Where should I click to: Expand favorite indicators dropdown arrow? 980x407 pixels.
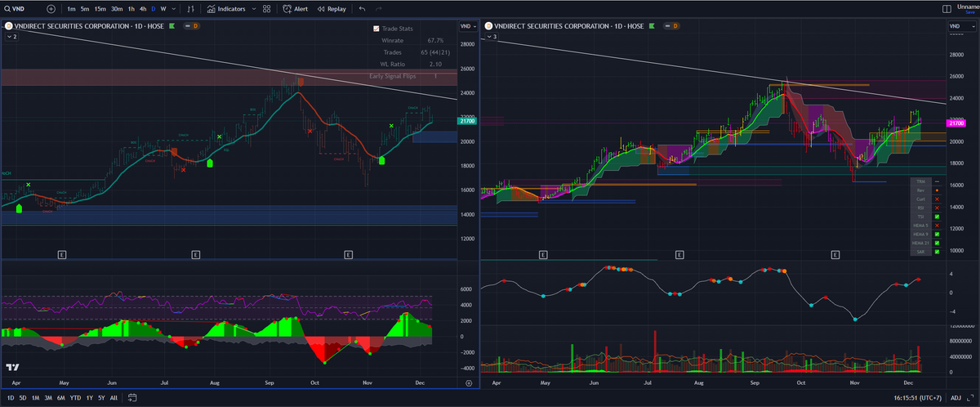point(252,8)
